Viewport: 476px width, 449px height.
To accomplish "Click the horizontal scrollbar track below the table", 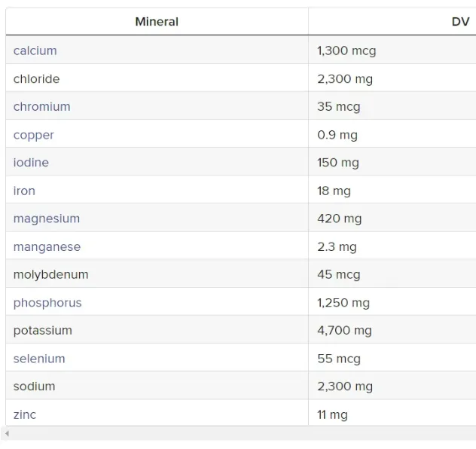I will point(241,434).
